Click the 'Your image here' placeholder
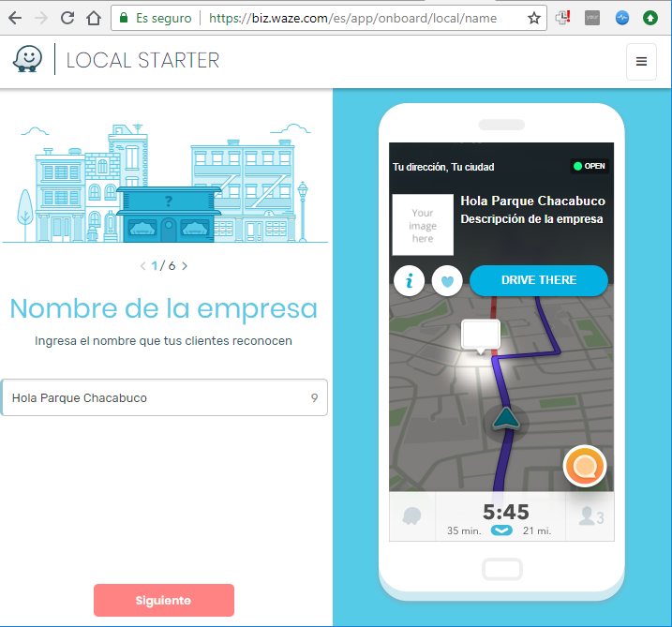 click(x=423, y=225)
